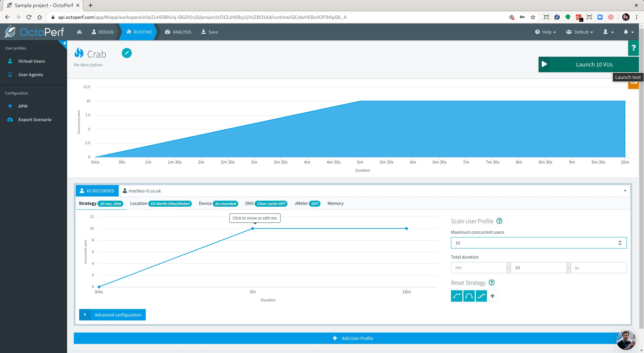644x353 pixels.
Task: Launch 10 VUs test
Action: 589,64
